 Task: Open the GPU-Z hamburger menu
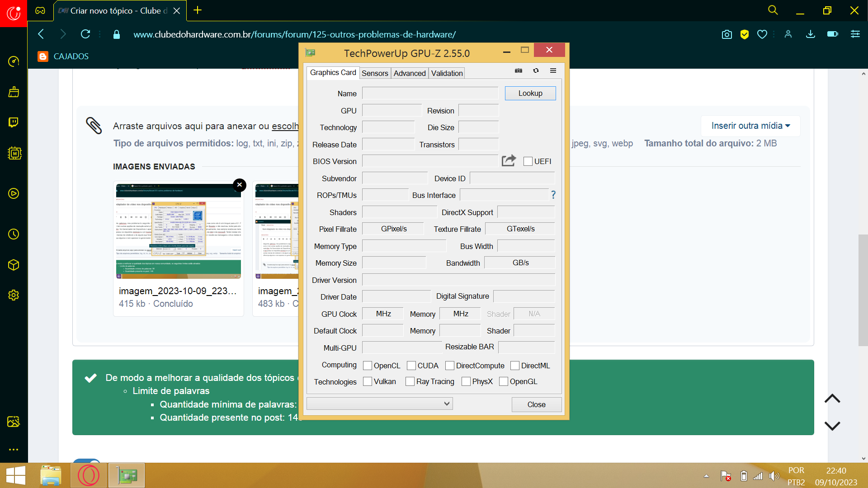[x=553, y=70]
